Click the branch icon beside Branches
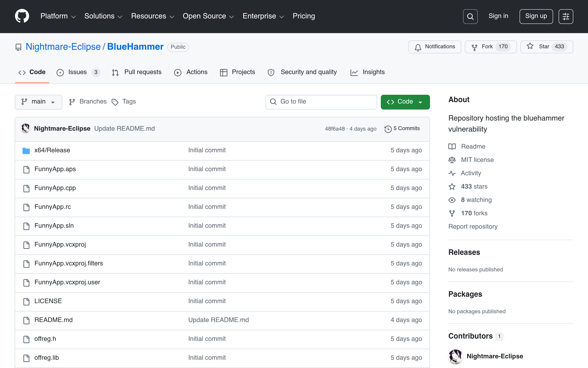588x368 pixels. [x=72, y=102]
